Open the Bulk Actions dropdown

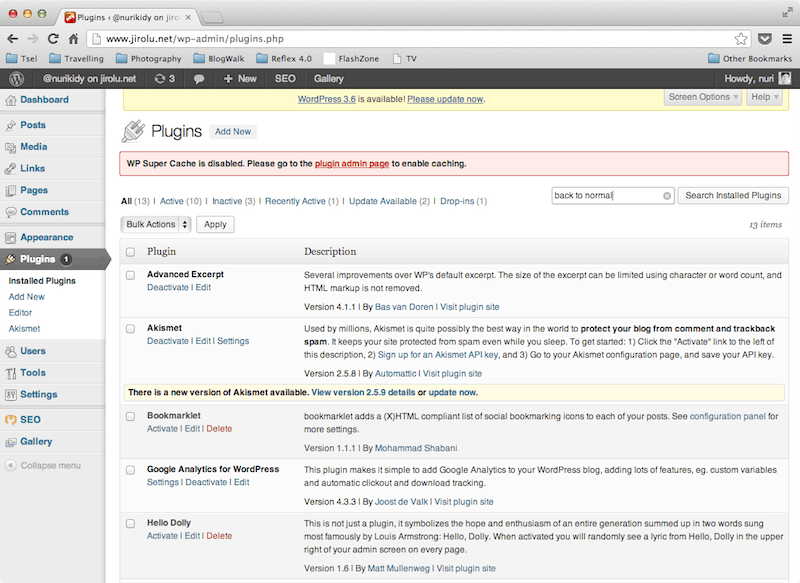tap(156, 224)
